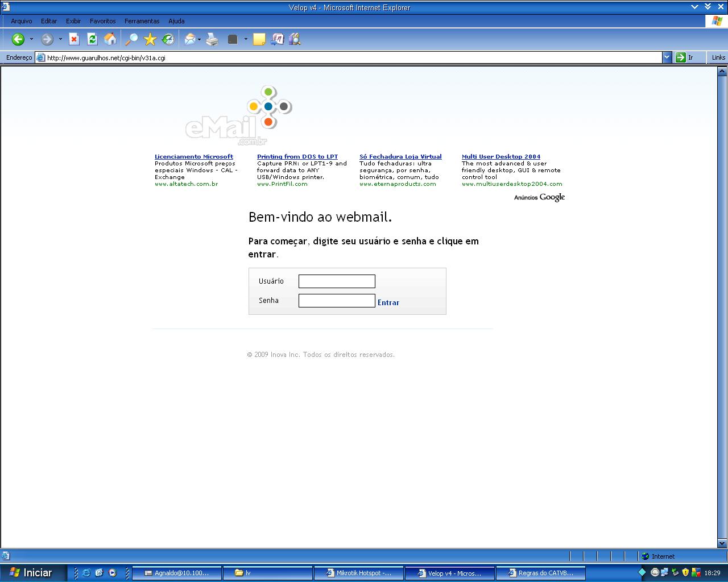Viewport: 728px width, 582px height.
Task: Click the Usuário input field
Action: click(337, 281)
